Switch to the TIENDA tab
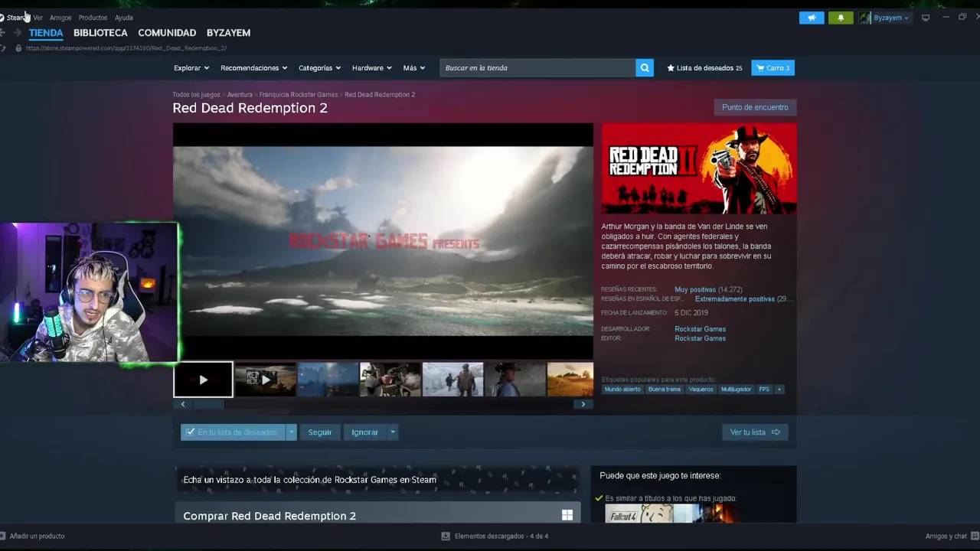Viewport: 980px width, 551px height. pos(46,33)
